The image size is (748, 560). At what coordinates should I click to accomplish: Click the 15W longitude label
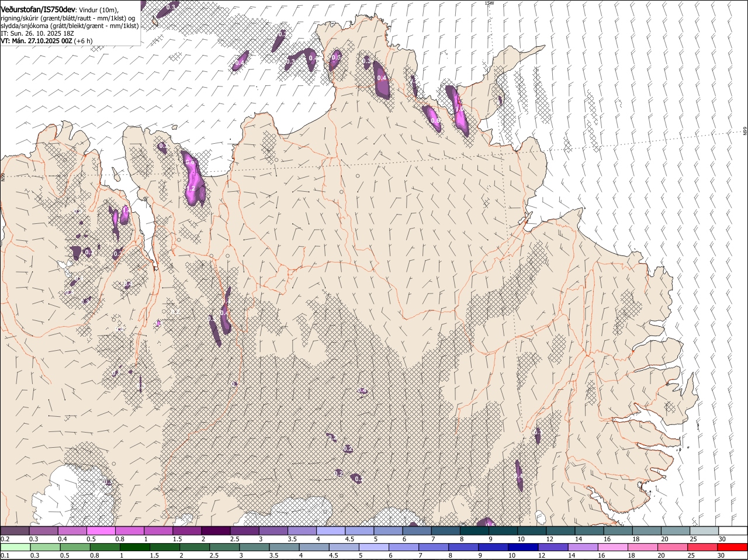489,3
